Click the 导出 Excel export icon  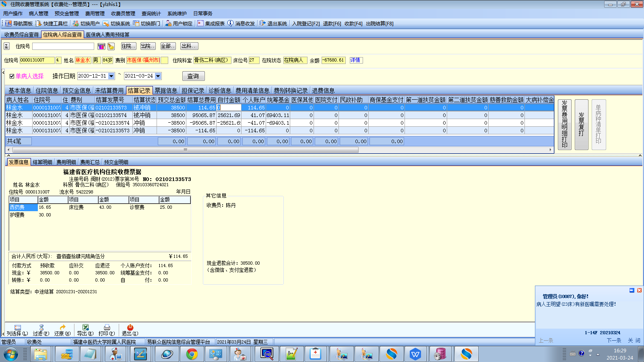85,328
